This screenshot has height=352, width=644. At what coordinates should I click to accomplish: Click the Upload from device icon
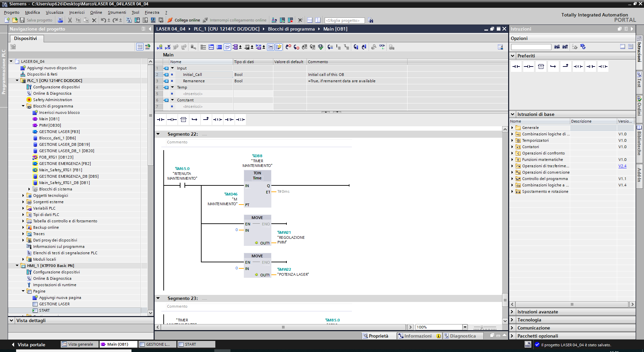[145, 20]
